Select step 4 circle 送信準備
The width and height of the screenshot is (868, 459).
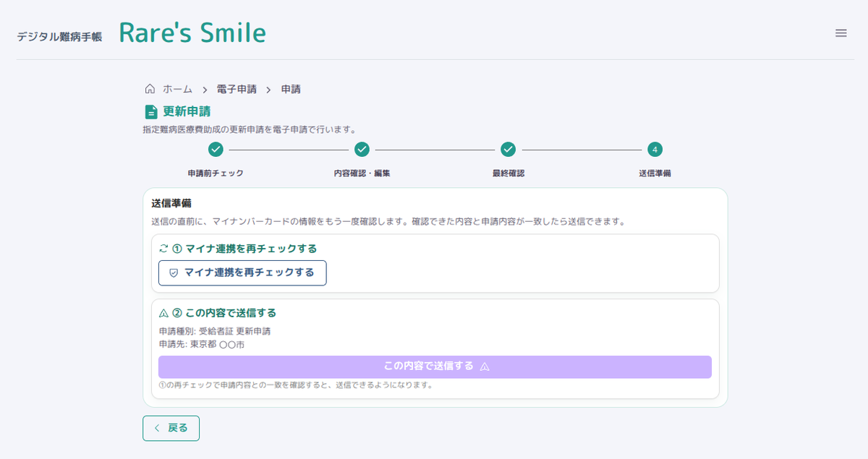(655, 150)
